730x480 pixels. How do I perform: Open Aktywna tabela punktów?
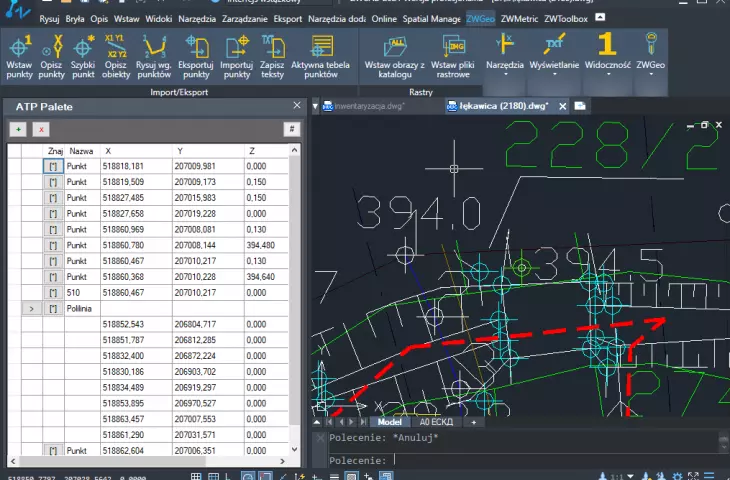(320, 56)
